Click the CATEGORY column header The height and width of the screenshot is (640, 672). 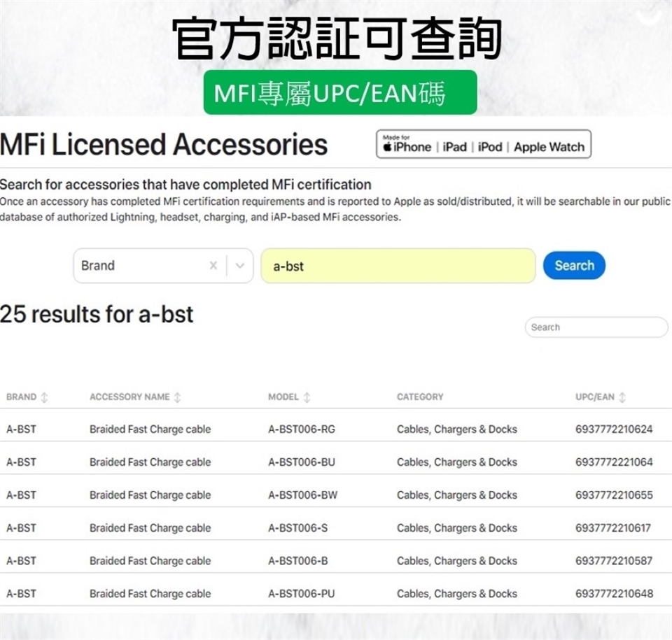click(420, 397)
